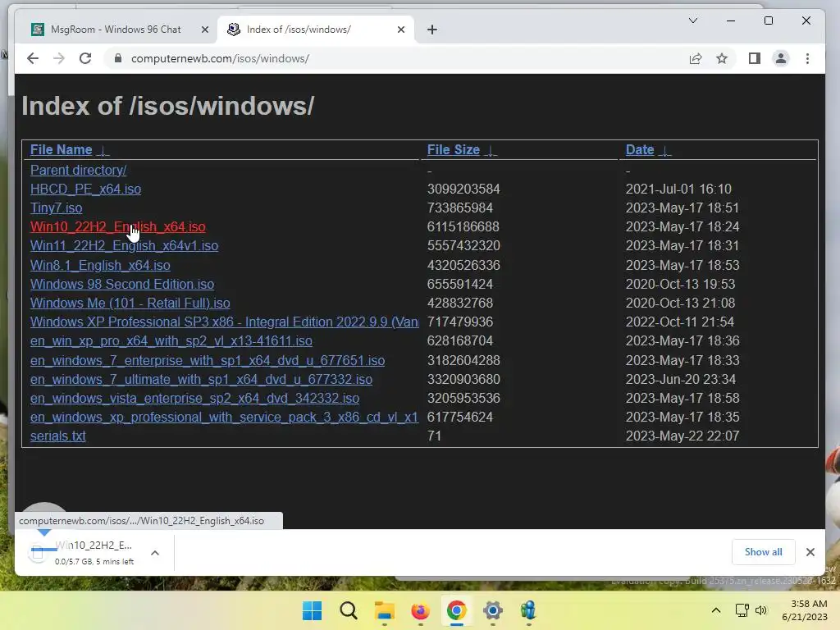Open File Explorer from taskbar
The width and height of the screenshot is (840, 630).
coord(384,610)
